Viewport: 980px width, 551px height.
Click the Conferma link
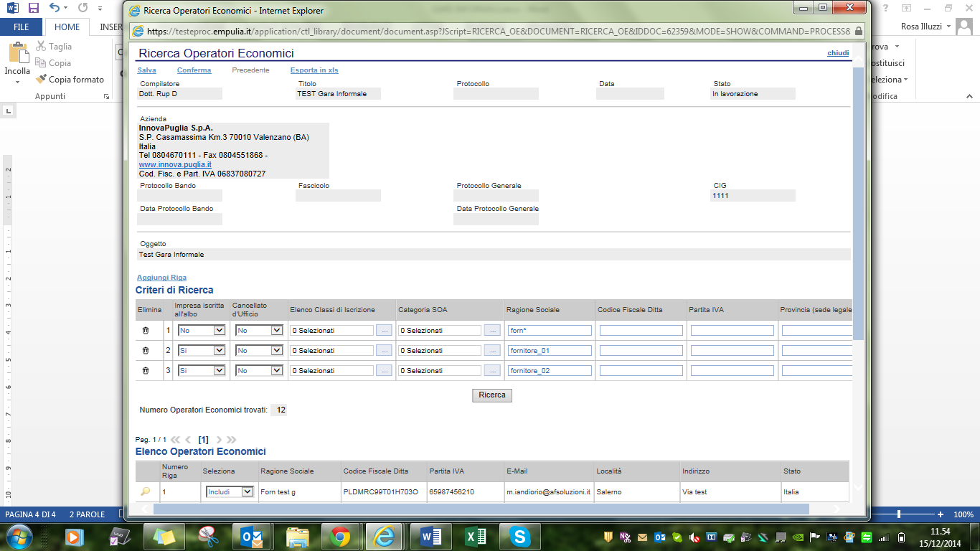coord(194,70)
